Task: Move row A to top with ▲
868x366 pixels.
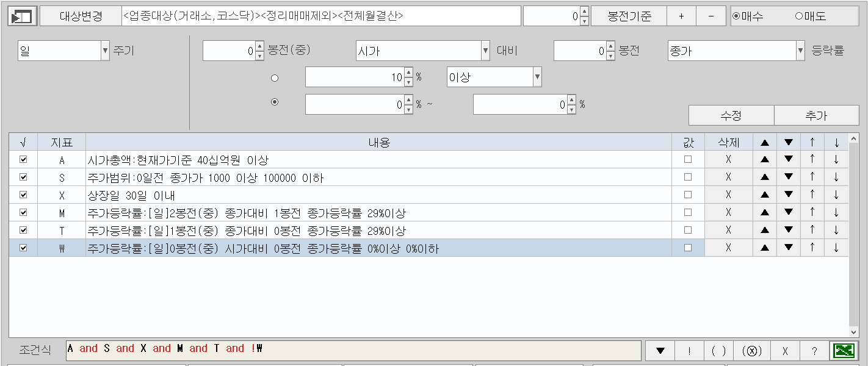Action: (x=765, y=160)
